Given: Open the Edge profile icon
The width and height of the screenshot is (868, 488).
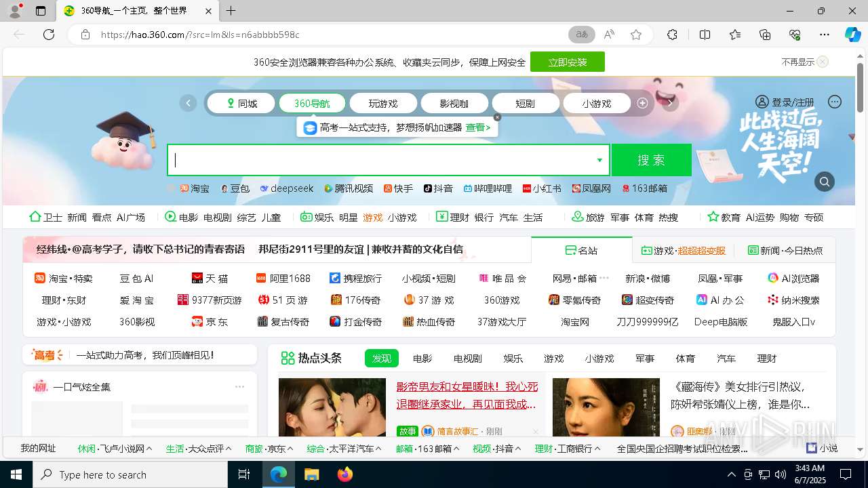Looking at the screenshot, I should point(14,11).
